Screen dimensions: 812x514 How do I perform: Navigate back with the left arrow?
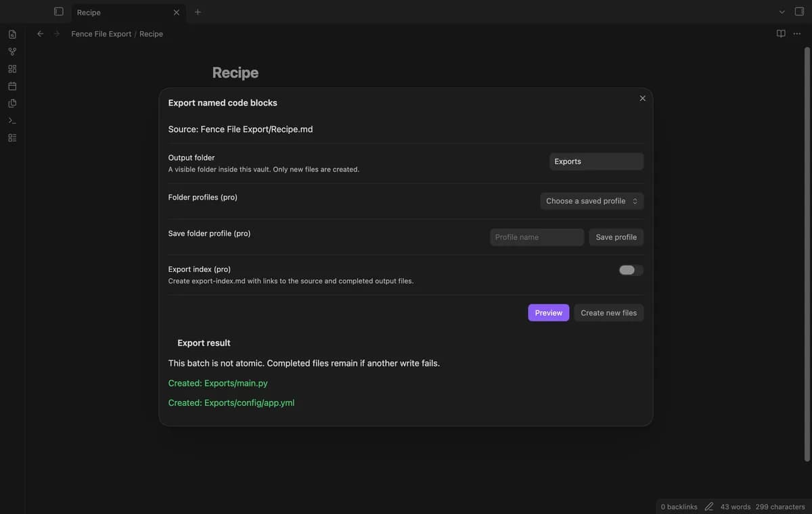(40, 34)
